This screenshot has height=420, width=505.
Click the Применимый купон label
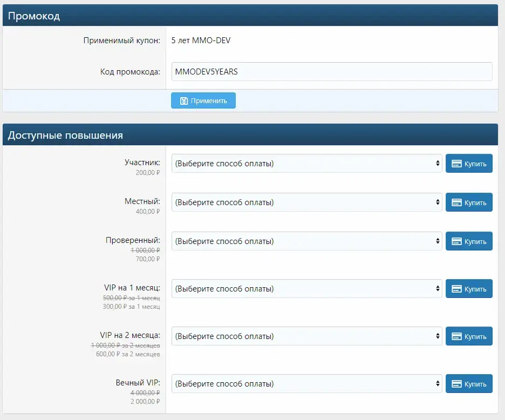click(122, 40)
